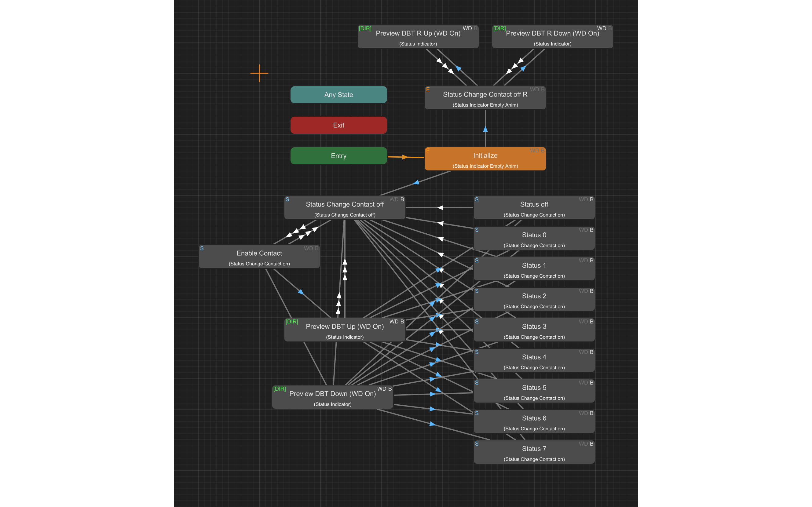Select the Status Change Contact off node
Screen dimensions: 812x507
(x=345, y=208)
